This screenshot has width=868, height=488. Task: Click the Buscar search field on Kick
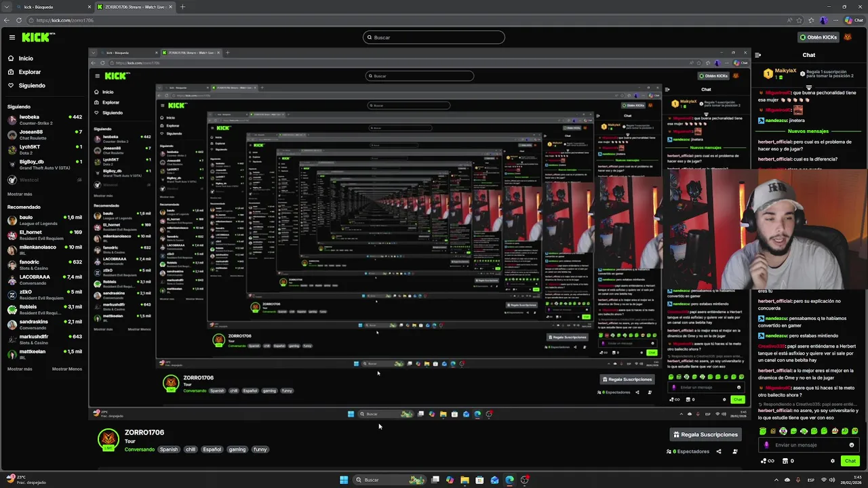click(x=434, y=37)
